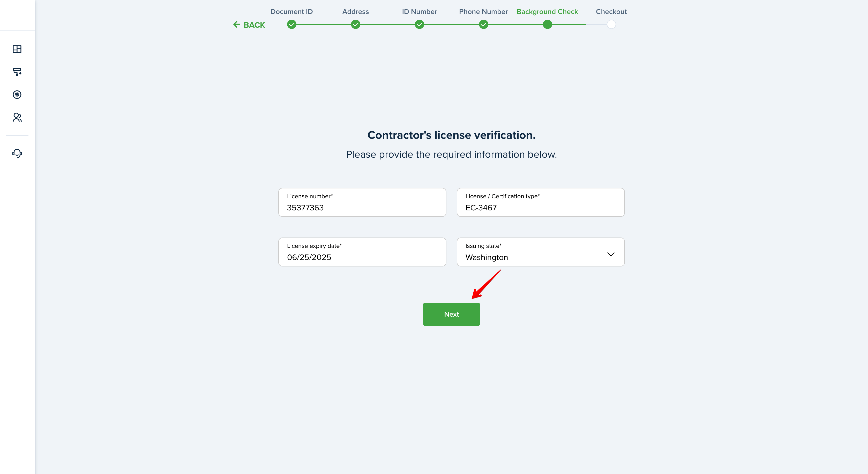This screenshot has width=868, height=474.
Task: Open the dashboard grid icon in sidebar
Action: click(17, 49)
